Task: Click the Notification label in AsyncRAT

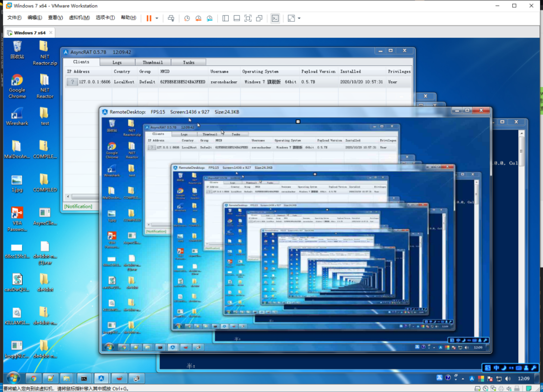Action: click(x=78, y=207)
